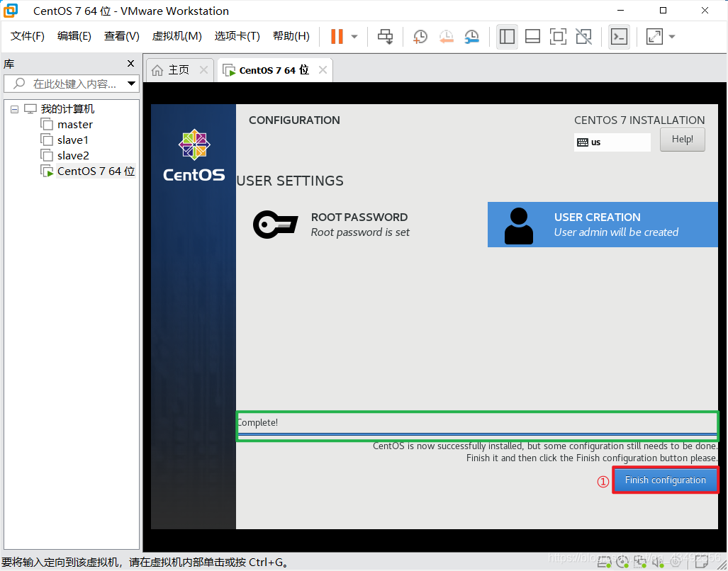Collapse the 我的计算机 tree node
The image size is (728, 571).
[x=14, y=110]
